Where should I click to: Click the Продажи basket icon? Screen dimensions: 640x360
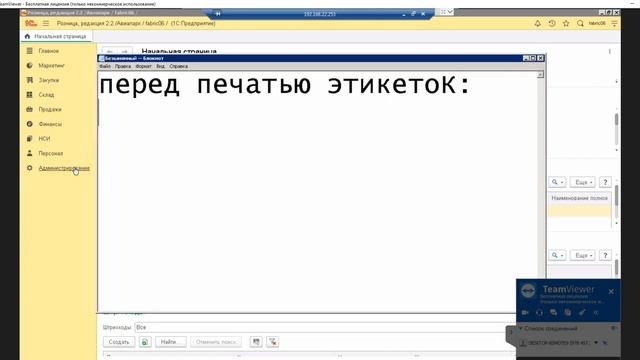[29, 109]
